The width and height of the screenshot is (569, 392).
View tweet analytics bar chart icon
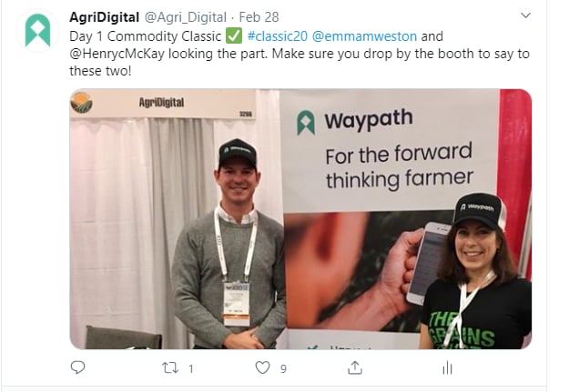(x=447, y=367)
